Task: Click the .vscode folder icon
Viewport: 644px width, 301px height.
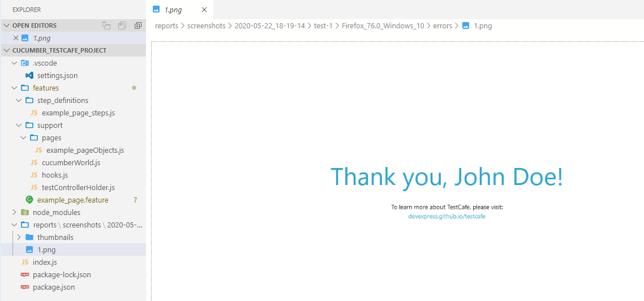Action: coord(25,63)
